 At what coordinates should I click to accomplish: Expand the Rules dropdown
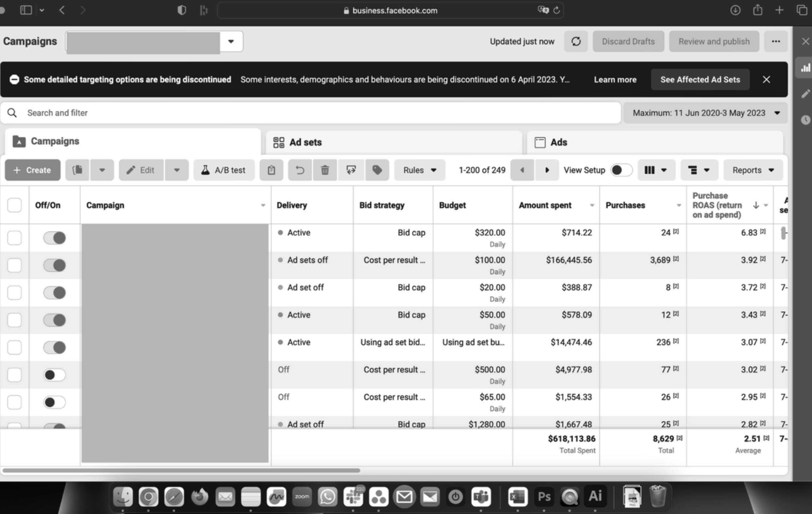pyautogui.click(x=419, y=170)
